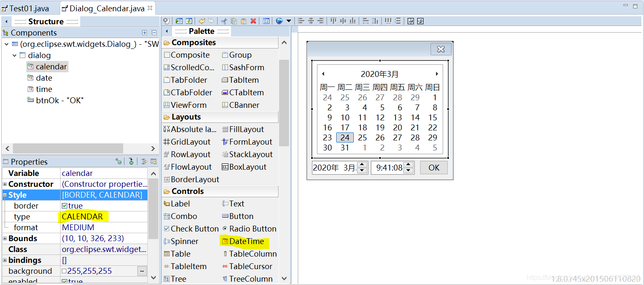Open background color chooser ellipsis button
This screenshot has height=285, width=644.
[142, 271]
